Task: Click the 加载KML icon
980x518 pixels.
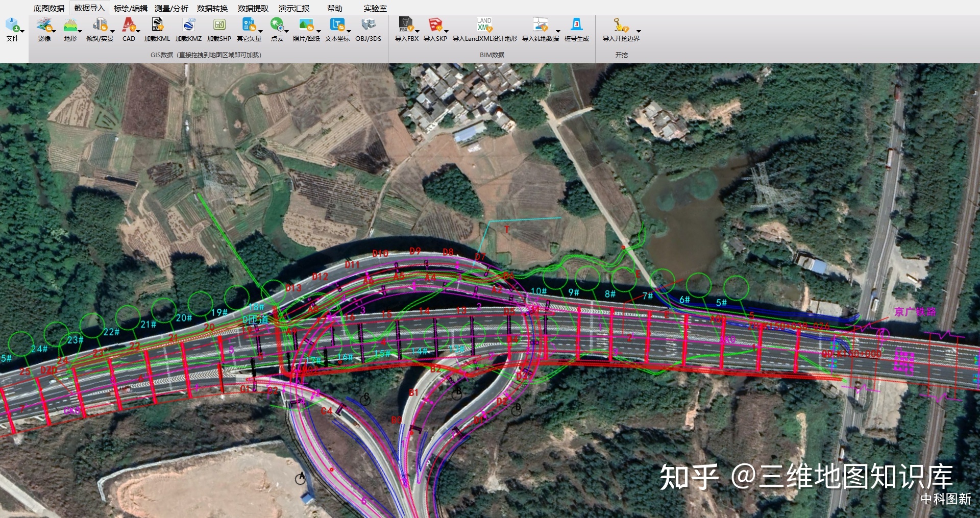Action: click(x=157, y=25)
